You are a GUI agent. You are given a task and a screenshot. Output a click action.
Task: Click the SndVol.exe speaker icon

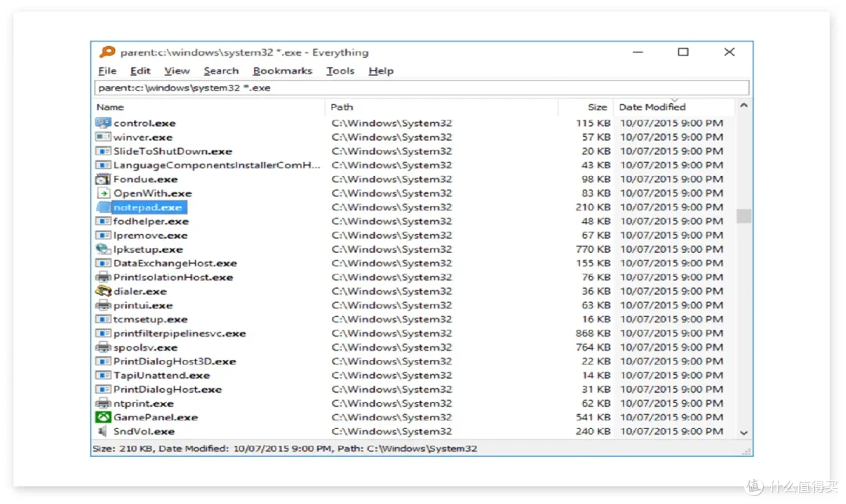[x=103, y=431]
